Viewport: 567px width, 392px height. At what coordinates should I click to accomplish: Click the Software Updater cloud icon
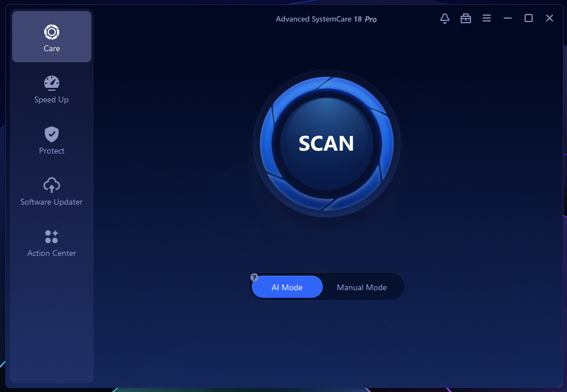click(52, 186)
